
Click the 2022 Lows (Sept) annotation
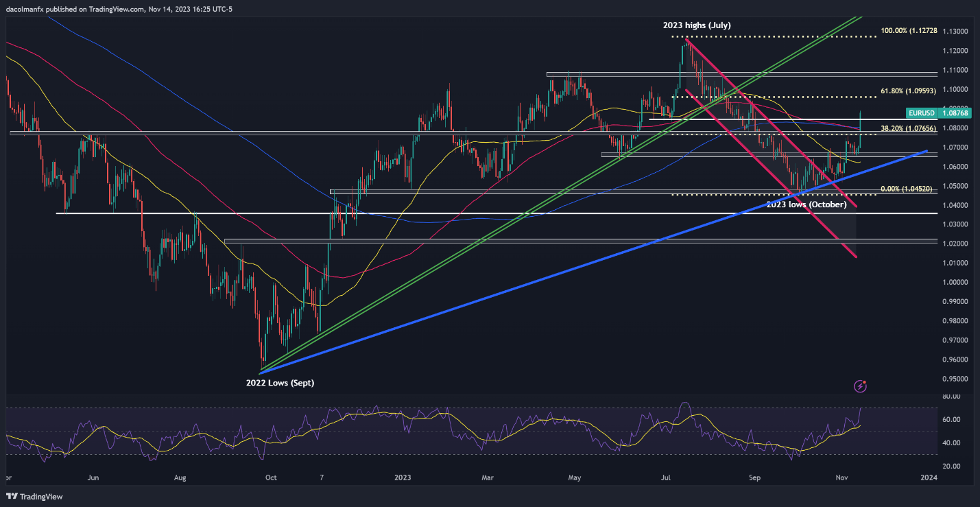point(280,383)
